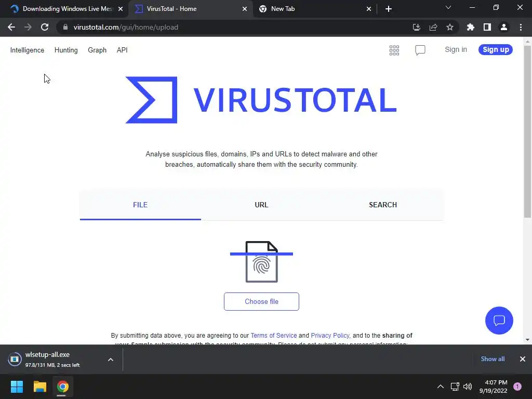The width and height of the screenshot is (532, 399).
Task: Open the Hunting menu item
Action: (x=66, y=50)
